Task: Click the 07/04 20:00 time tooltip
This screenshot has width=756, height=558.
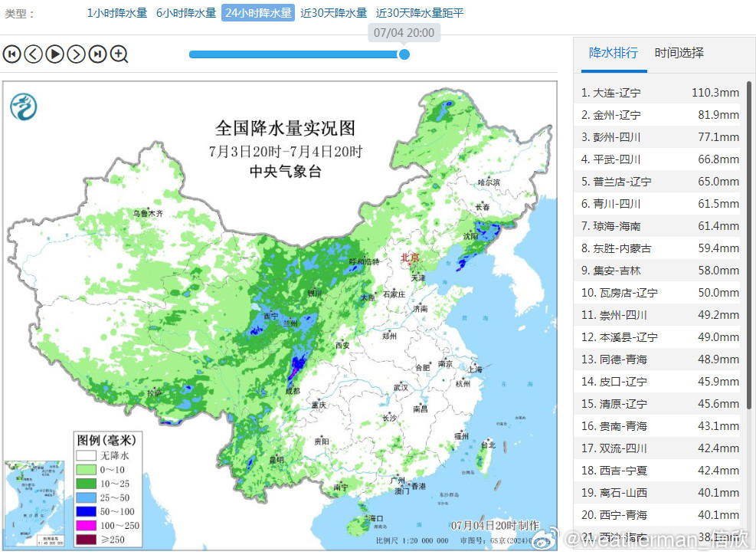Action: [x=404, y=33]
